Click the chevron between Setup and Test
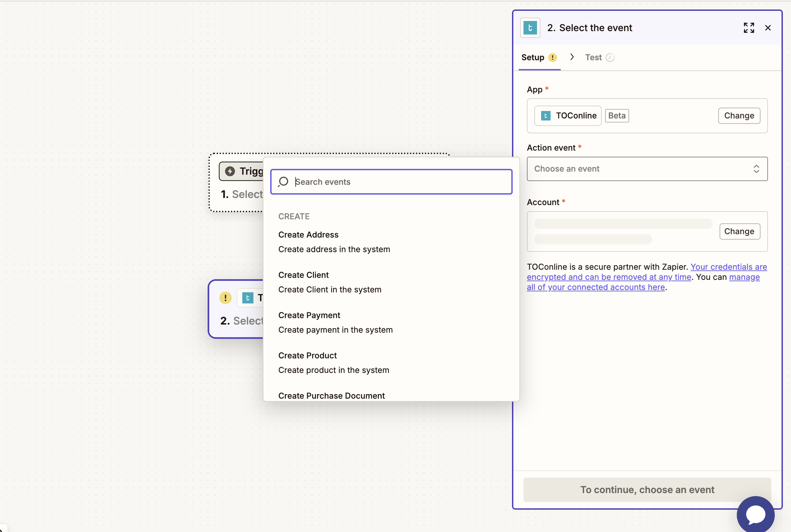The image size is (791, 532). pyautogui.click(x=572, y=57)
